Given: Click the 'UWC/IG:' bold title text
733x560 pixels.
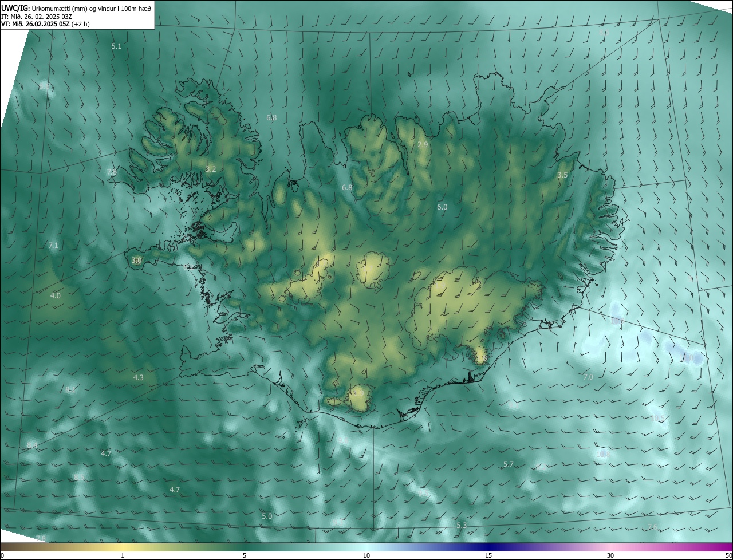Looking at the screenshot, I should tap(15, 8).
